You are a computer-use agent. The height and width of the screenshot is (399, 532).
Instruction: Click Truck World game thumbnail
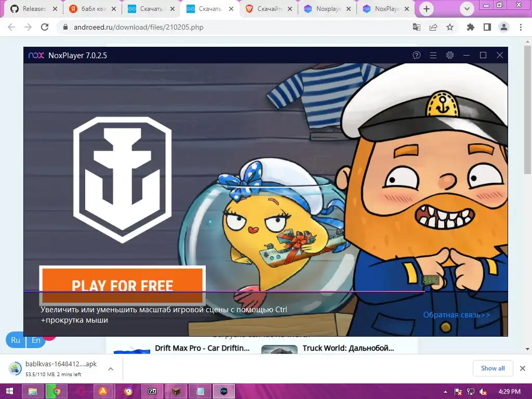click(x=279, y=350)
